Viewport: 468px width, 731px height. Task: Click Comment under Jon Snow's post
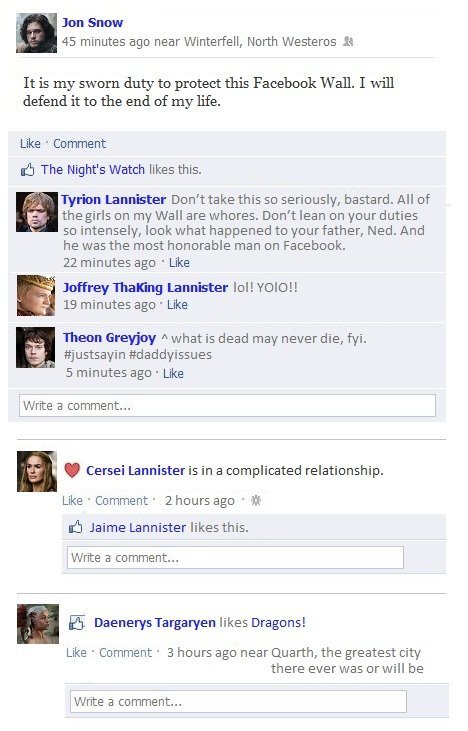pos(79,144)
